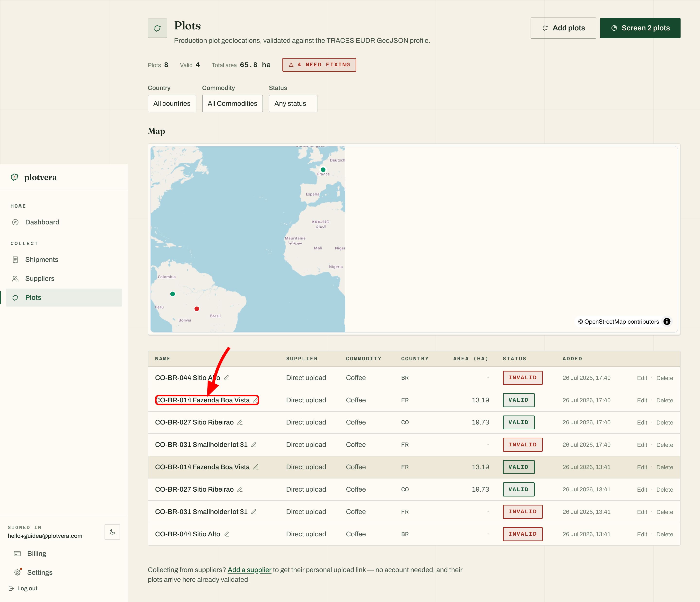This screenshot has height=602, width=700.
Task: Click the OpenStreetMap contributors attribution
Action: point(618,321)
